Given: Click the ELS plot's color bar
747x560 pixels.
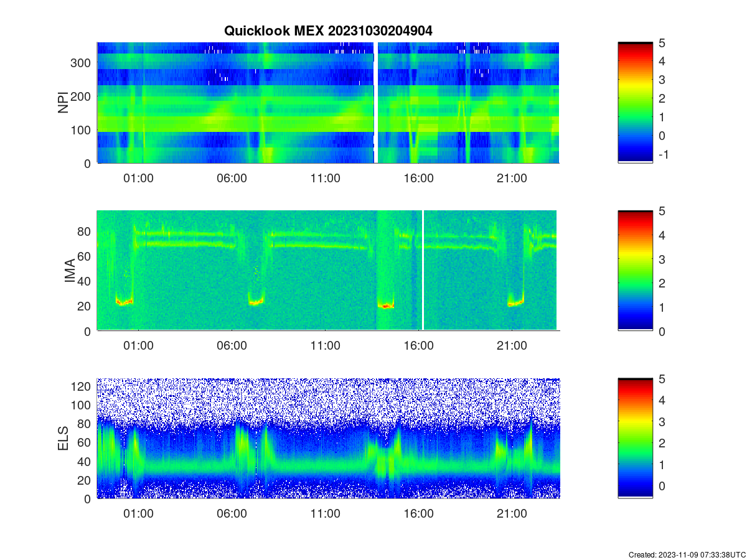Looking at the screenshot, I should 636,438.
